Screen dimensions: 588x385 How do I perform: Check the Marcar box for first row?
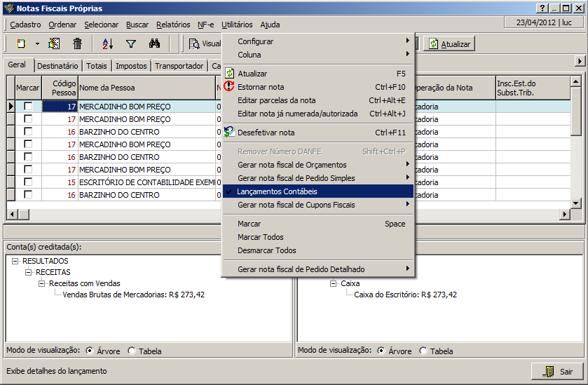(28, 107)
